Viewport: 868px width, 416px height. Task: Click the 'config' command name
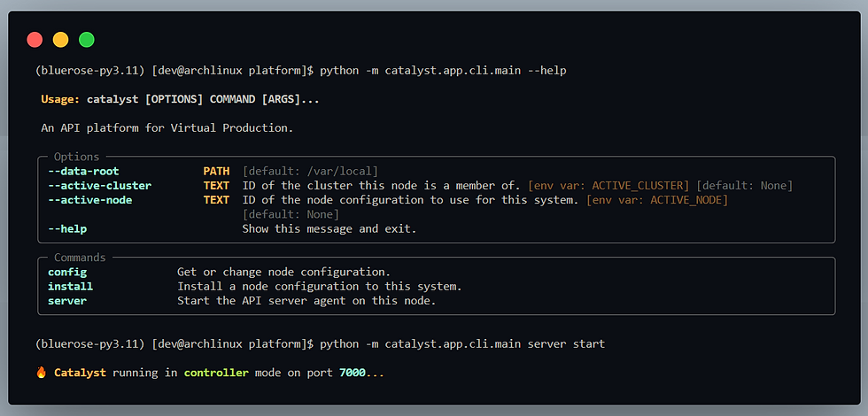coord(67,273)
